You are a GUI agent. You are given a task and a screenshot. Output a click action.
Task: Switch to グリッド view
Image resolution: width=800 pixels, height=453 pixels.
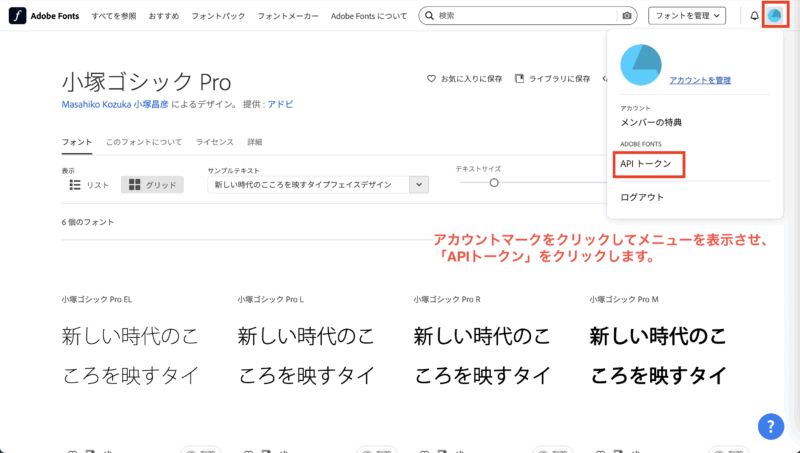click(153, 185)
